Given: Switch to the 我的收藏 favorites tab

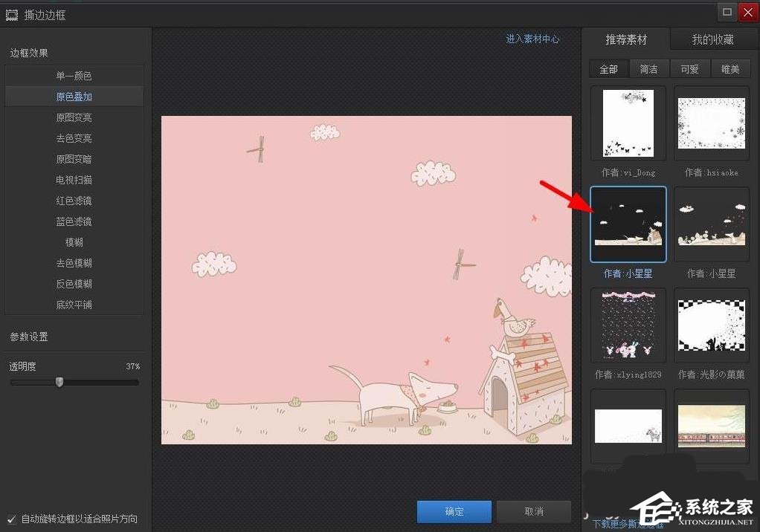Looking at the screenshot, I should (x=712, y=39).
